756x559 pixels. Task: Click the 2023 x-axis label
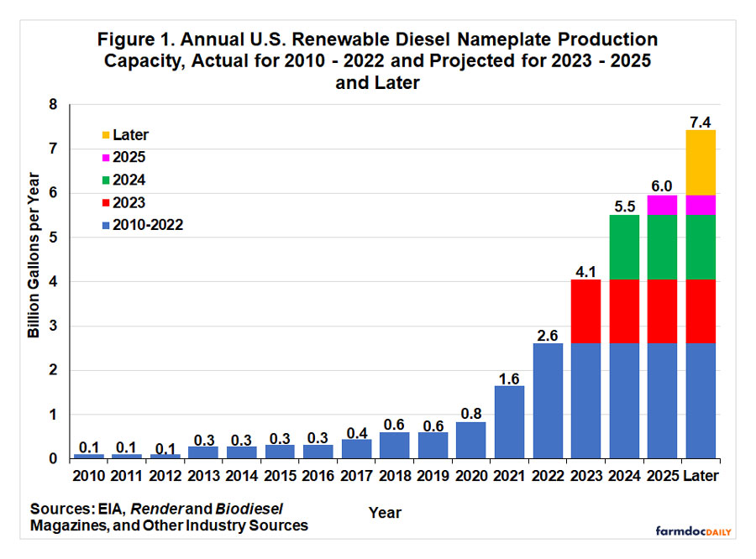coord(586,476)
